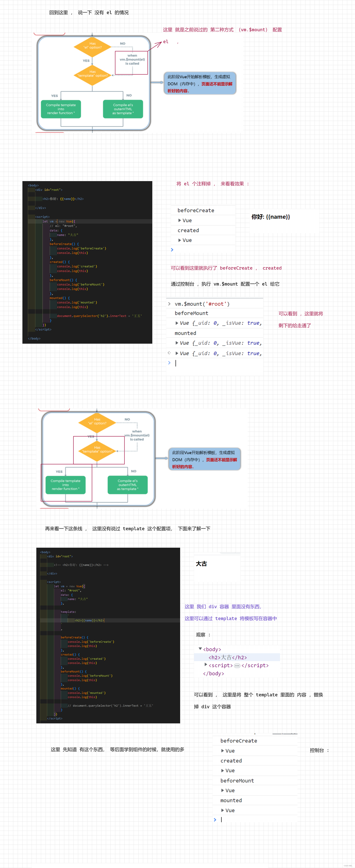
Task: Expand the <script> node in Elements tree
Action: point(206,664)
